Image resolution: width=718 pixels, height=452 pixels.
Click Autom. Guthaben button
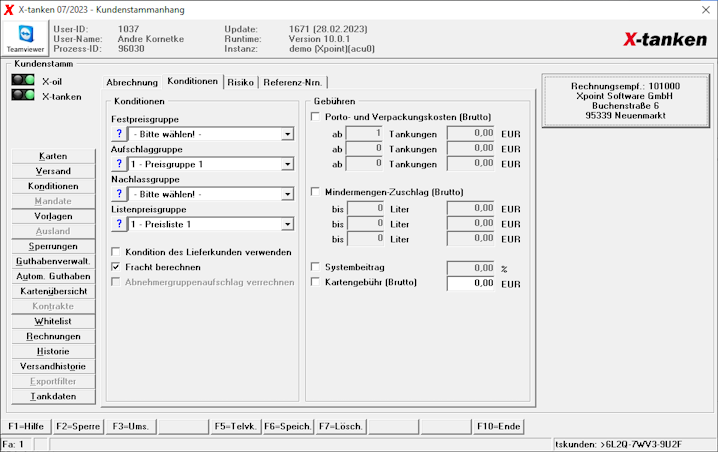53,277
